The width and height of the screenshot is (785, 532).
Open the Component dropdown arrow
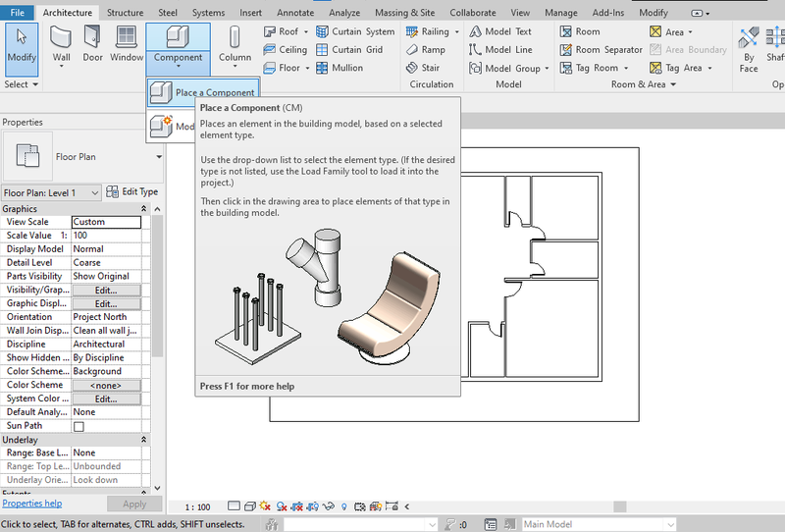tap(178, 66)
